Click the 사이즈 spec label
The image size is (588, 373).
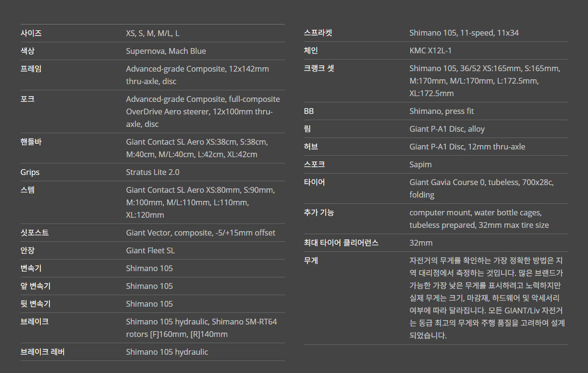(31, 33)
